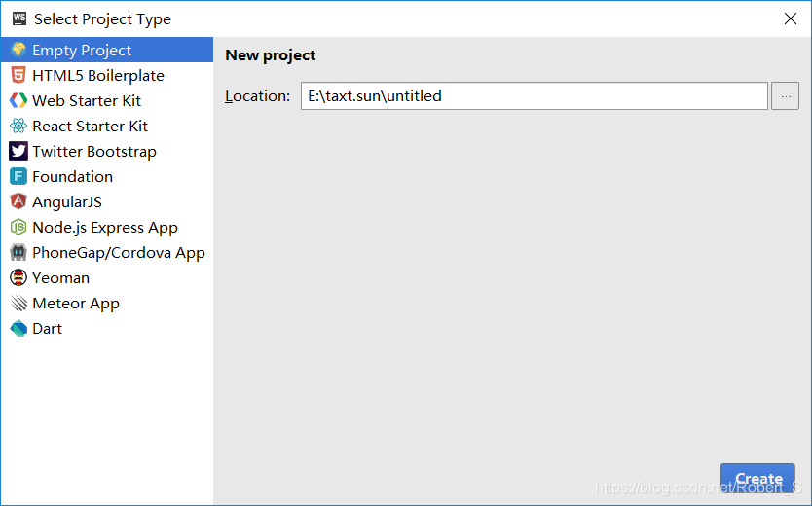Click the Yeoman face icon
The width and height of the screenshot is (812, 506).
click(18, 278)
